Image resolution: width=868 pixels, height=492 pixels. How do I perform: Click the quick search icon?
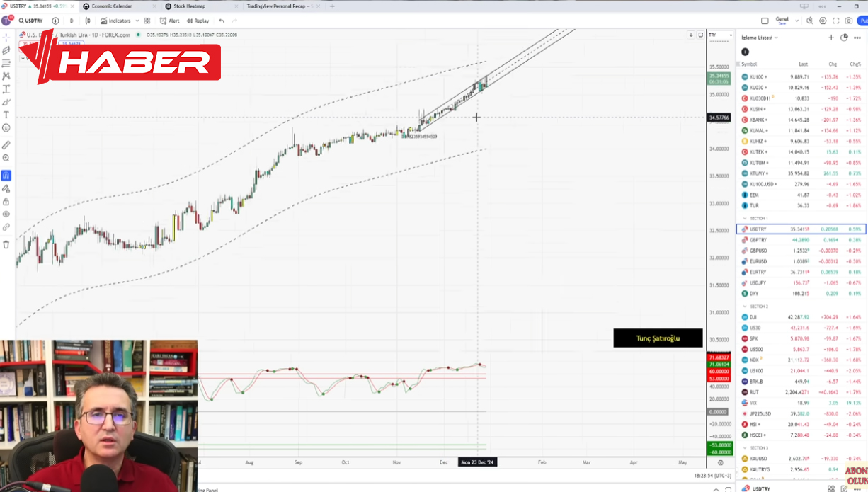(x=809, y=21)
